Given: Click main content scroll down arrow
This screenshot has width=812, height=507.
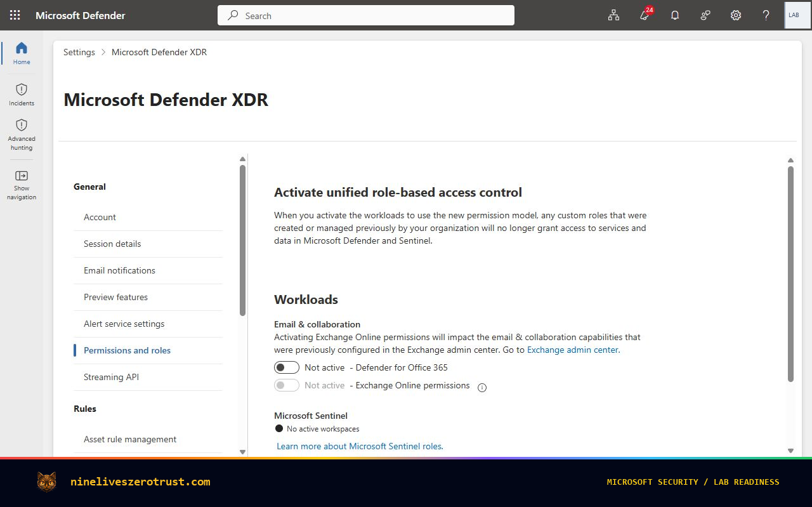Looking at the screenshot, I should point(790,451).
